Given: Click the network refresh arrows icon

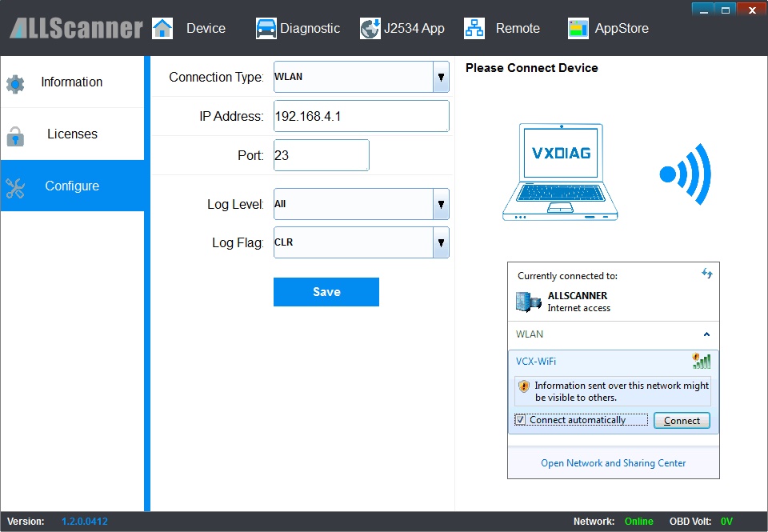Looking at the screenshot, I should (706, 274).
